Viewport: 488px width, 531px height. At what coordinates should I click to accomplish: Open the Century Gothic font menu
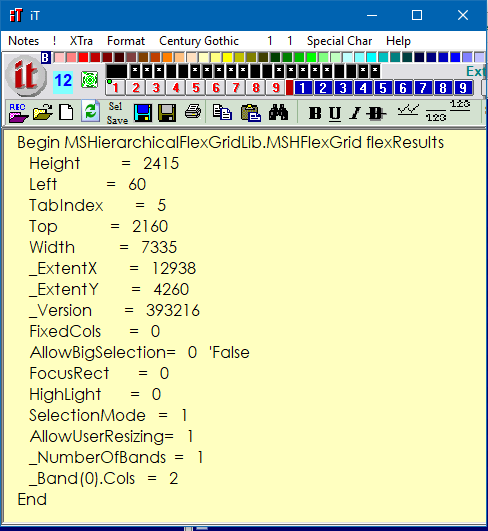click(x=199, y=41)
